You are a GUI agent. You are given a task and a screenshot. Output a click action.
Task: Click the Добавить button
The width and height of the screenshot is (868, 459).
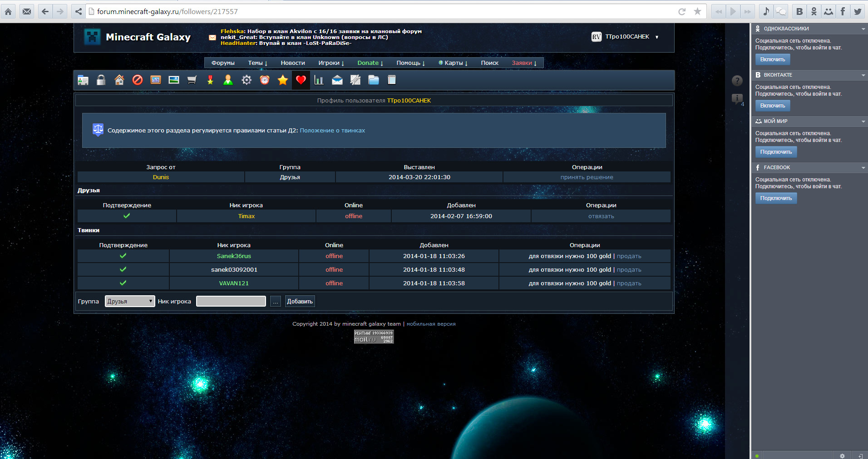click(x=300, y=301)
